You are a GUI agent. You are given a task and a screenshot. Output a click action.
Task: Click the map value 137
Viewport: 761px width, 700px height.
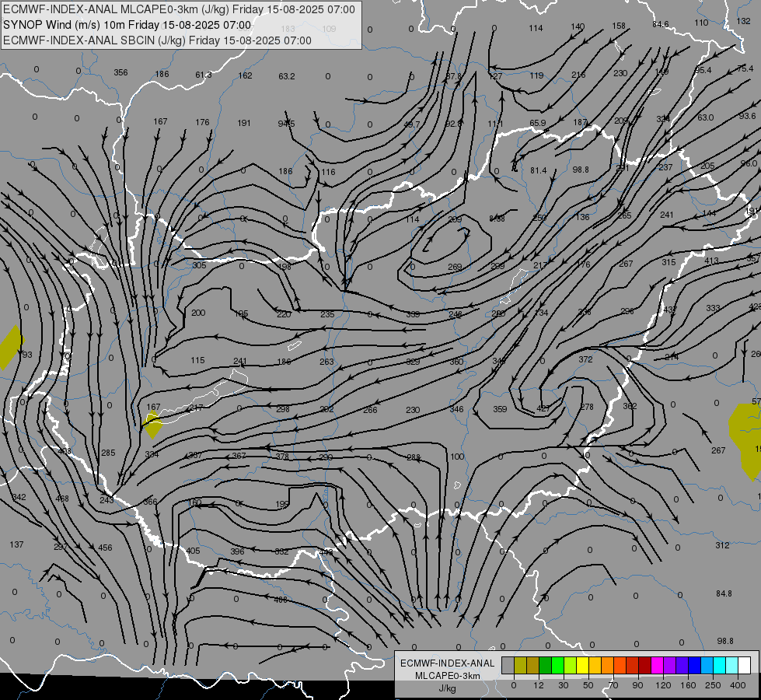coord(16,544)
